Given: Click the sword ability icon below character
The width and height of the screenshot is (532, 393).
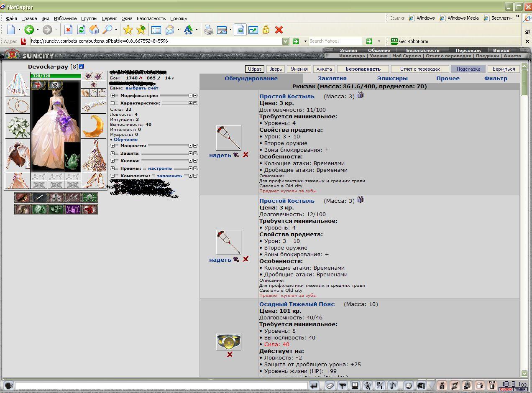Looking at the screenshot, I should click(39, 197).
